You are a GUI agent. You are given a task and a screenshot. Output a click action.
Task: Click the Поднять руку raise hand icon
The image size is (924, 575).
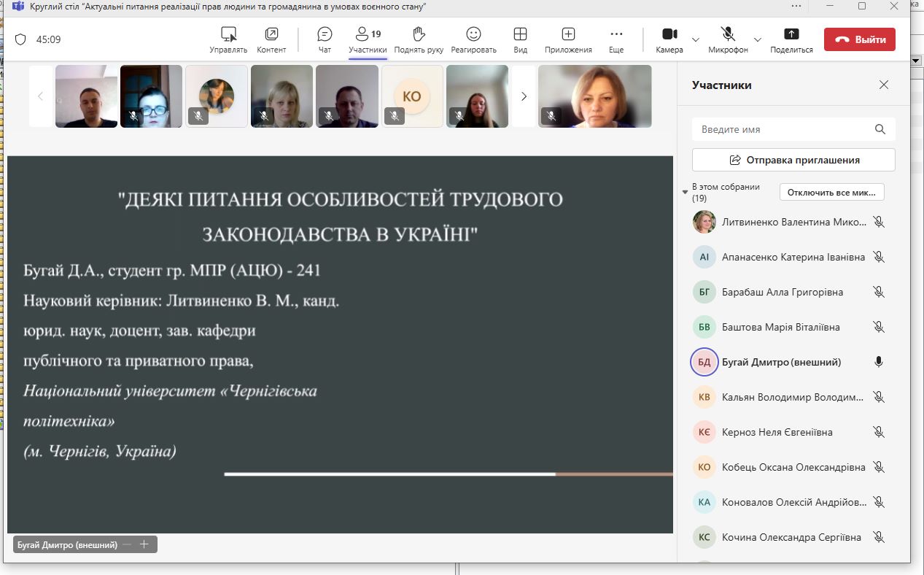pyautogui.click(x=419, y=34)
